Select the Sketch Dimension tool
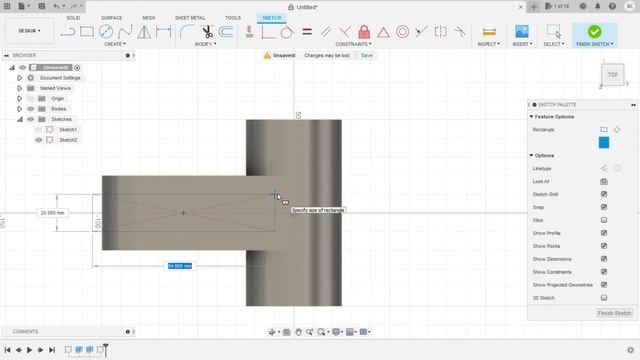The image size is (640, 360). 163,32
